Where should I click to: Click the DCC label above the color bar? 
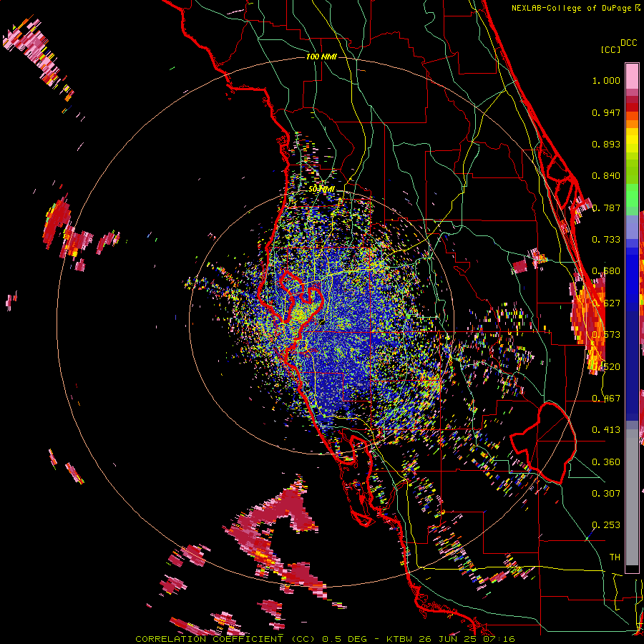(628, 43)
